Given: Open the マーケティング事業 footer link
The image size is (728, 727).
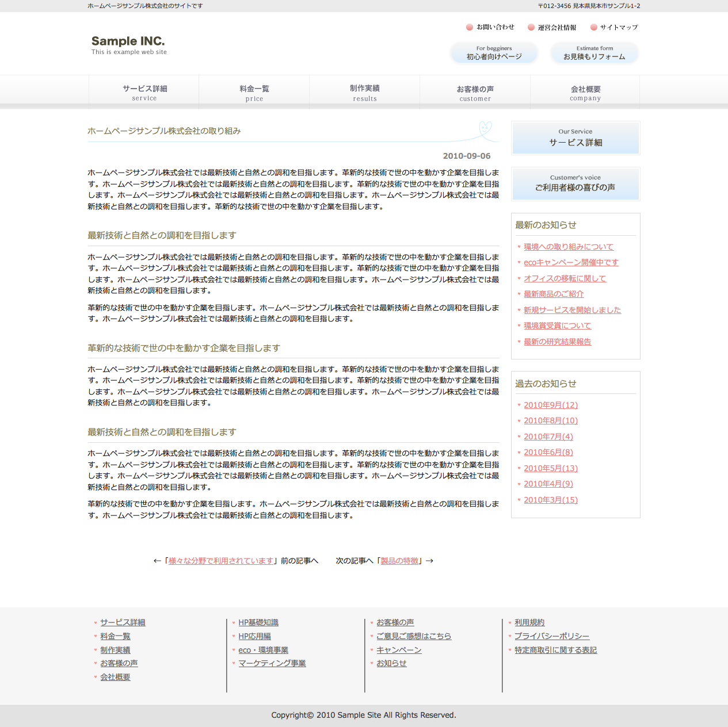Looking at the screenshot, I should (272, 663).
